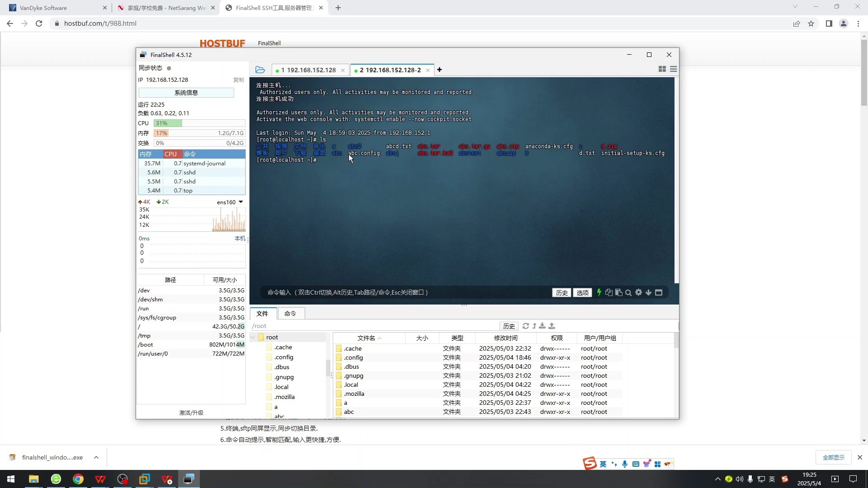This screenshot has width=868, height=488.
Task: Click the browser reload button
Action: click(x=39, y=23)
